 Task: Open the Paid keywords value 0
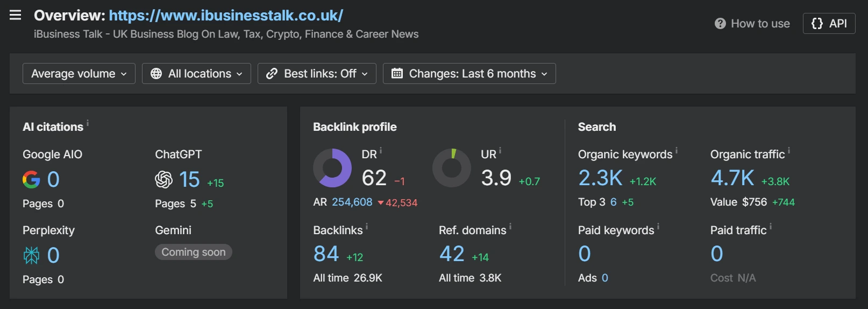point(585,254)
